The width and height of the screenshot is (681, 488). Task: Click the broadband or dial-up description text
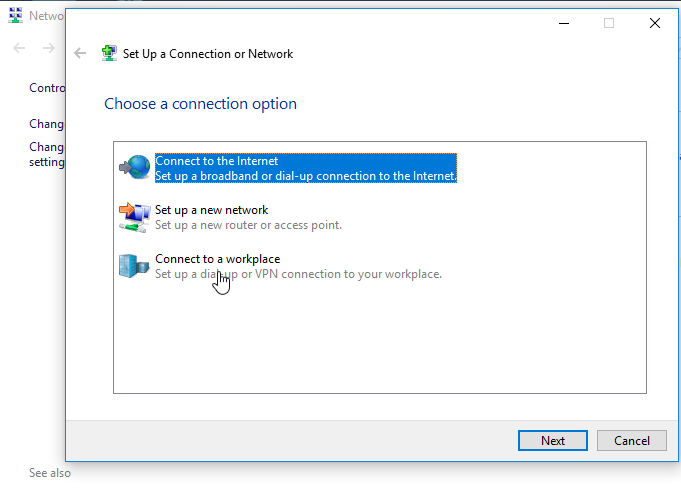coord(306,176)
